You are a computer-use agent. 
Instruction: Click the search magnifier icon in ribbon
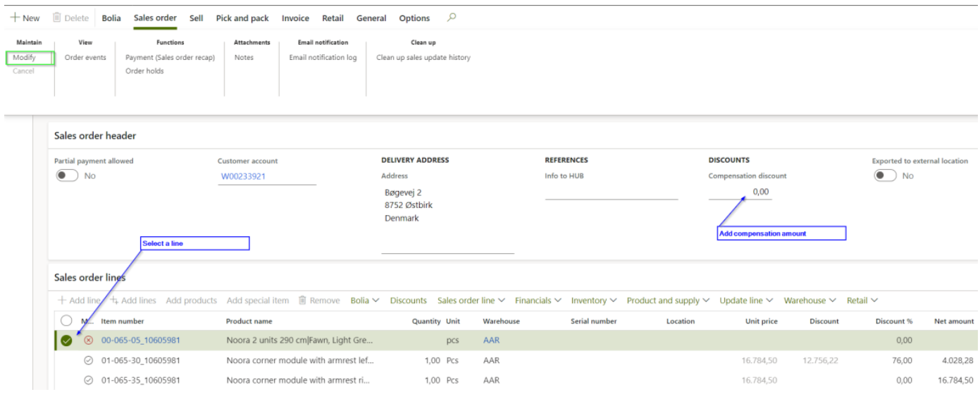pos(452,18)
